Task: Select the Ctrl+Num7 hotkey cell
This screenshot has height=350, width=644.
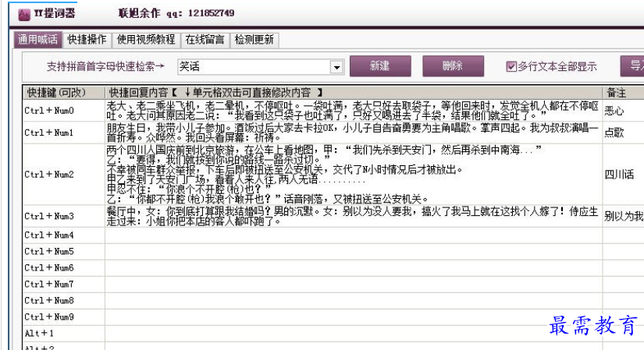Action: tap(64, 285)
